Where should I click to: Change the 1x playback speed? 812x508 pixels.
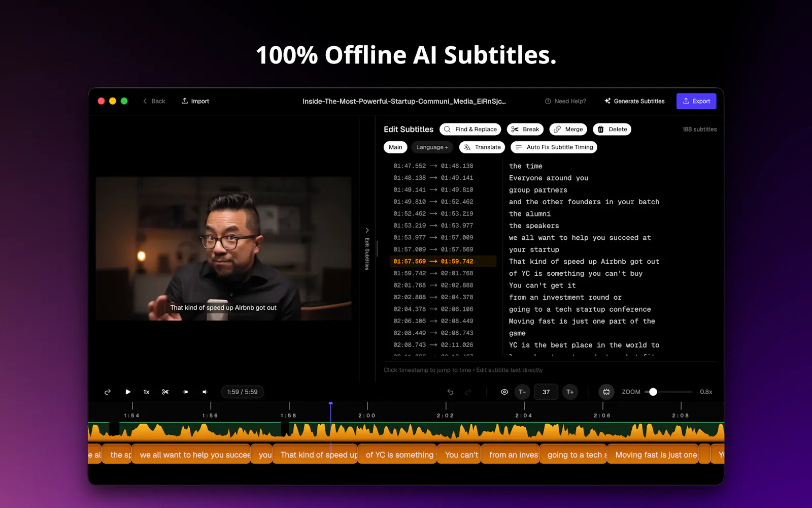[146, 392]
